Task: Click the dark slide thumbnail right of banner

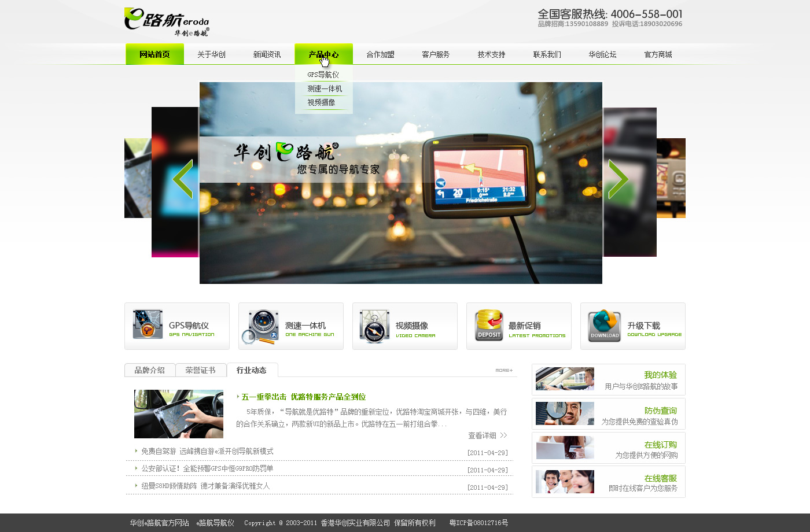Action: click(630, 182)
